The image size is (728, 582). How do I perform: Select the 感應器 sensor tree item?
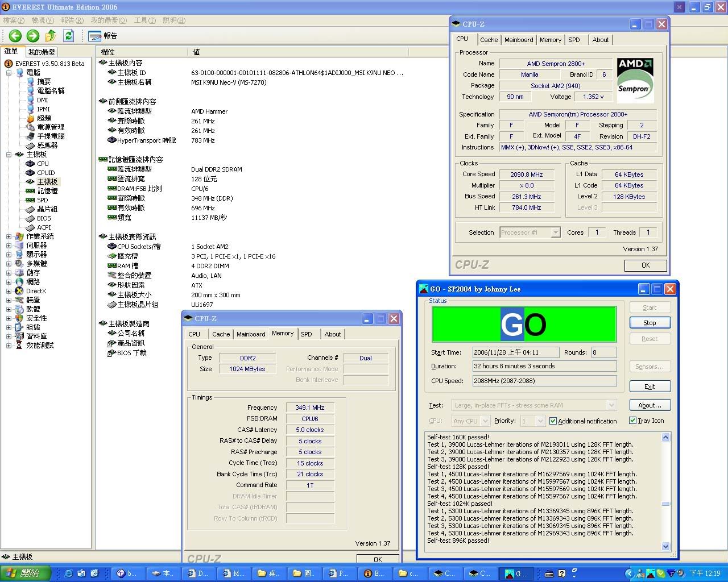click(x=47, y=145)
